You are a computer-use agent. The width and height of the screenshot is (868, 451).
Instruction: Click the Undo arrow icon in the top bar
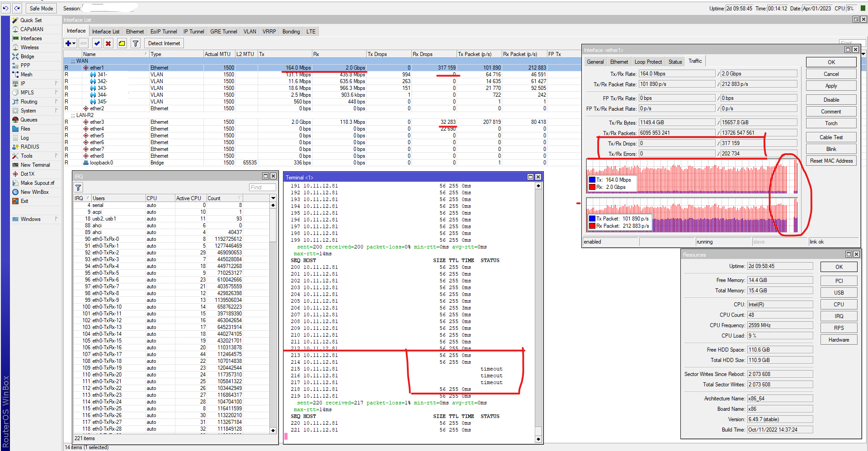point(5,8)
